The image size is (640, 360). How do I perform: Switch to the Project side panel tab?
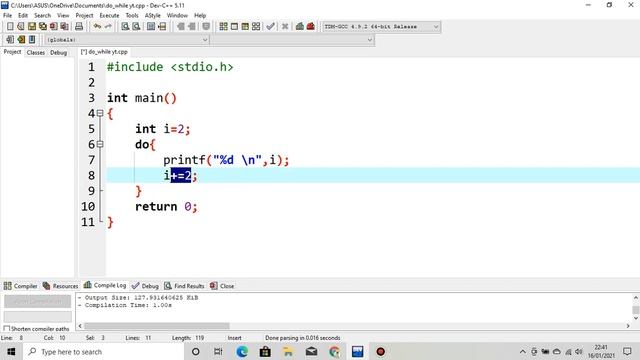[x=12, y=52]
